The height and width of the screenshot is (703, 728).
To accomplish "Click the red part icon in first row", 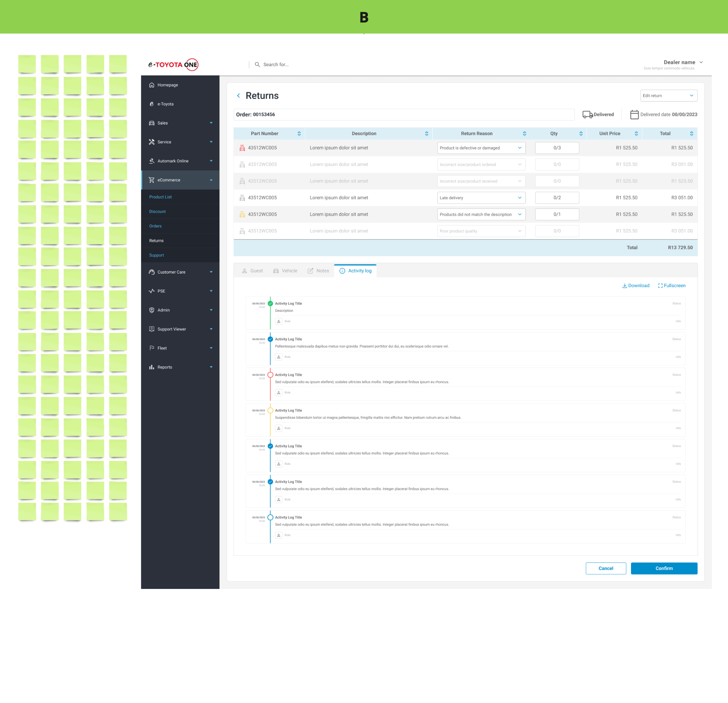I will pos(242,148).
